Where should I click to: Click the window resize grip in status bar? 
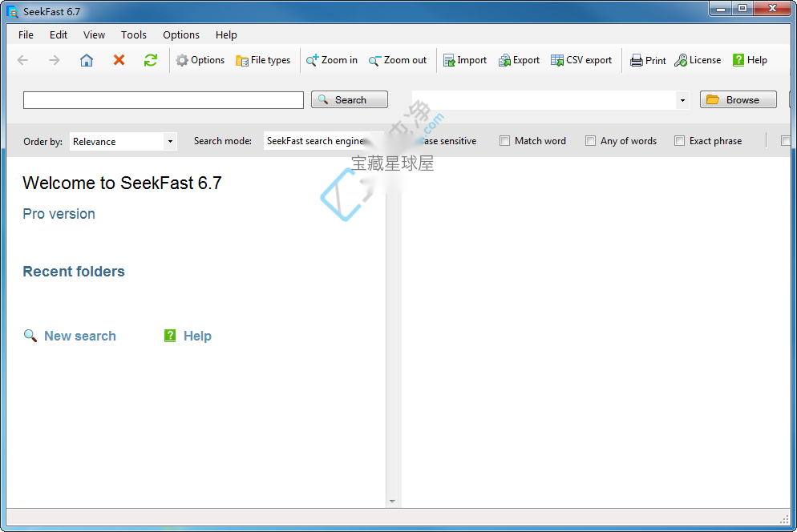(x=784, y=519)
